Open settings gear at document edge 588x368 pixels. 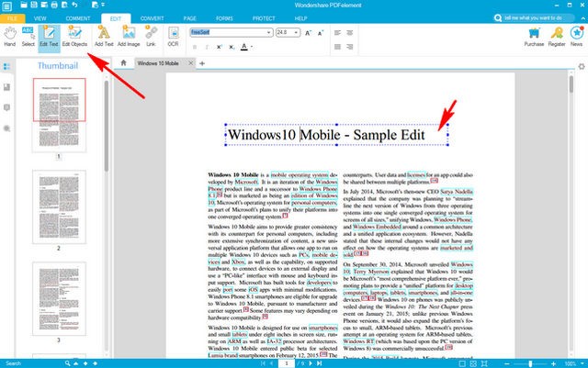click(x=582, y=66)
